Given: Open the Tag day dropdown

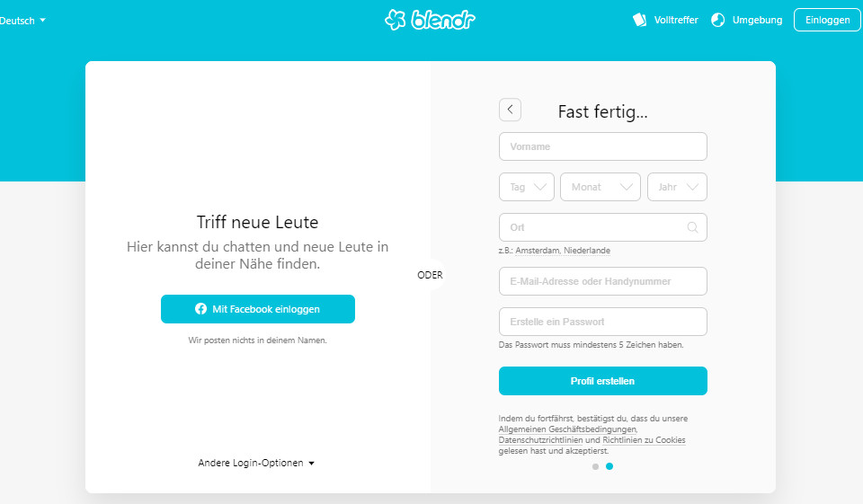Looking at the screenshot, I should pyautogui.click(x=527, y=187).
